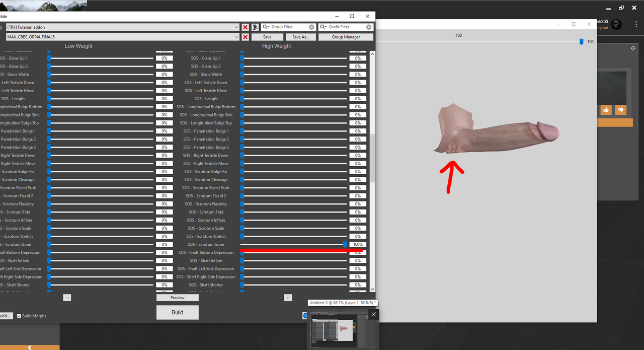Click the High Weight Shaft Bottom Depression label
644x350 pixels.
pyautogui.click(x=206, y=252)
